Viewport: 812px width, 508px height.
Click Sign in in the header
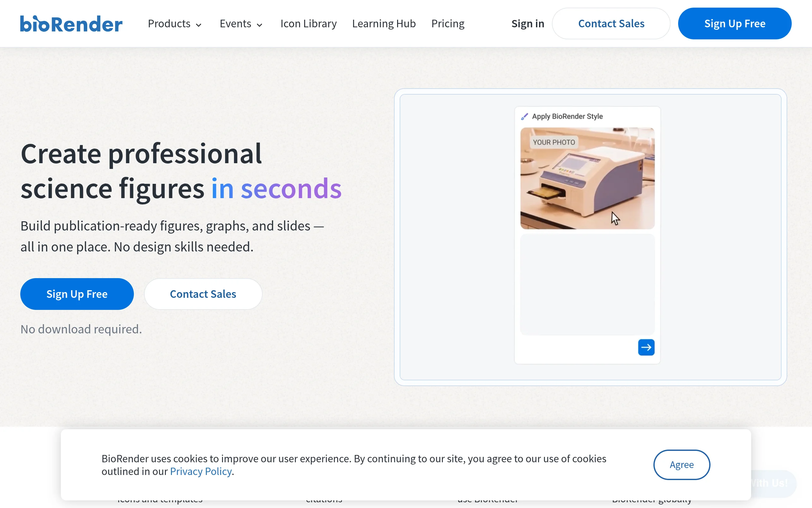point(527,24)
